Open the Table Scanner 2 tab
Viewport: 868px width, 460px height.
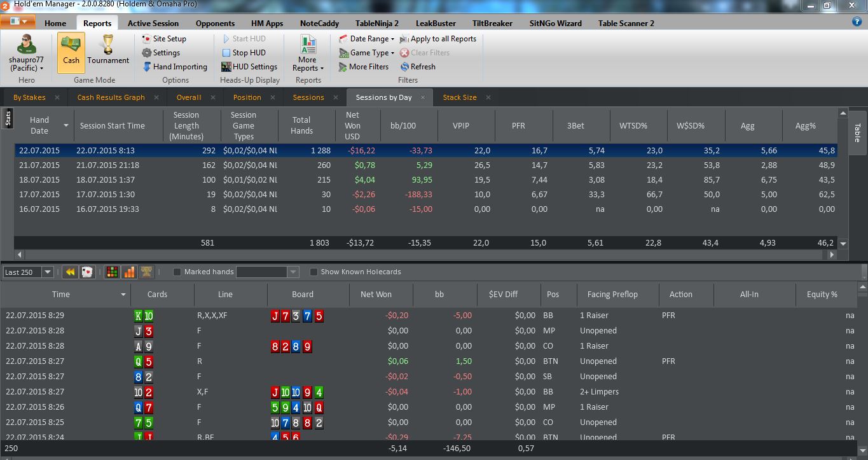626,24
